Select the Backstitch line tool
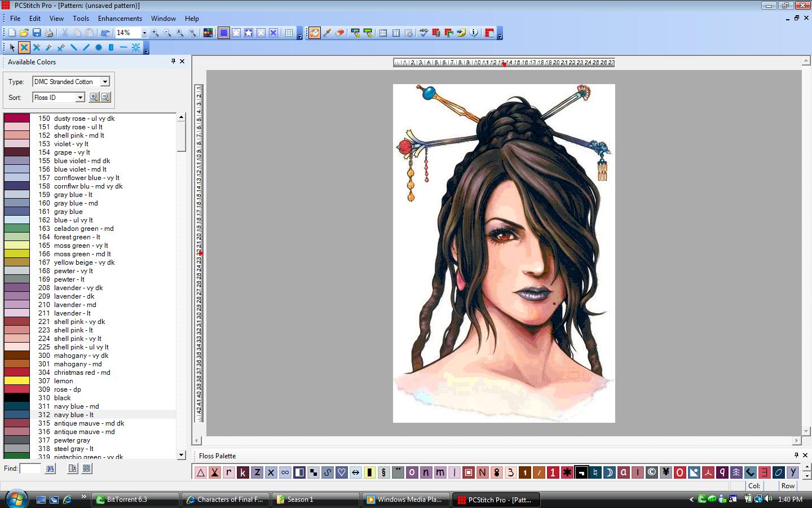This screenshot has height=508, width=812. pyautogui.click(x=74, y=47)
